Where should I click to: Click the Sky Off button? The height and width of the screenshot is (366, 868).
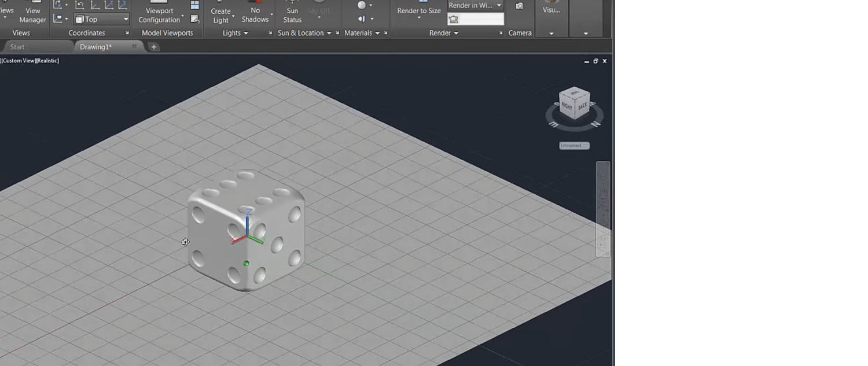[319, 10]
